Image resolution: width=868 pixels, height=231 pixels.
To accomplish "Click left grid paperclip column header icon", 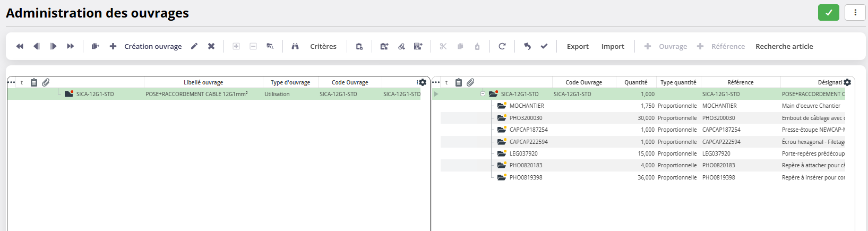I will tap(46, 82).
